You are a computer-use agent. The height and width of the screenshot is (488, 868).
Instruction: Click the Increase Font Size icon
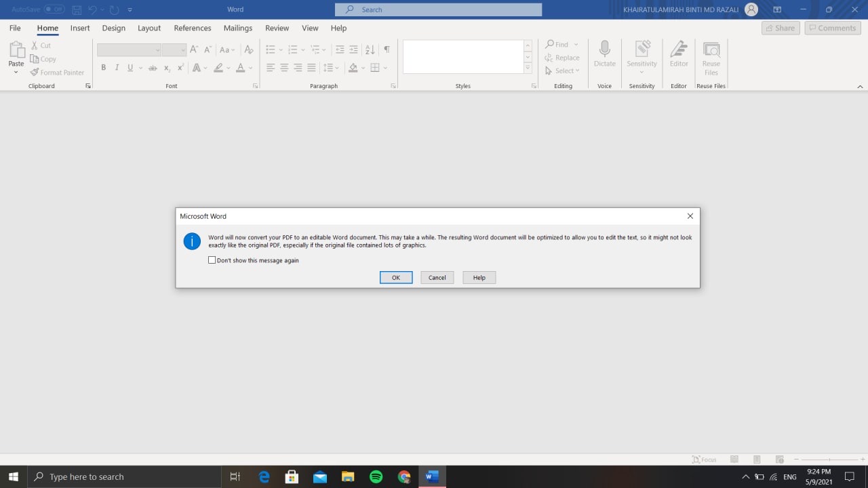point(194,49)
